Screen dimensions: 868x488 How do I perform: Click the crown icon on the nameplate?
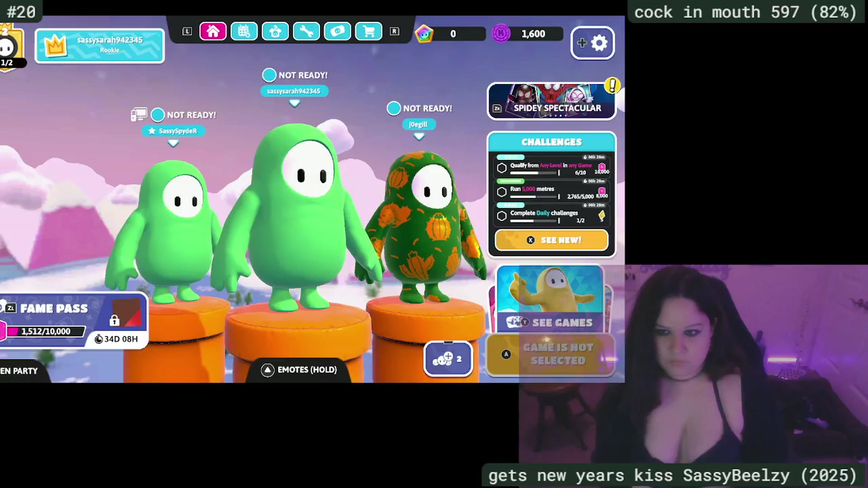pos(55,46)
